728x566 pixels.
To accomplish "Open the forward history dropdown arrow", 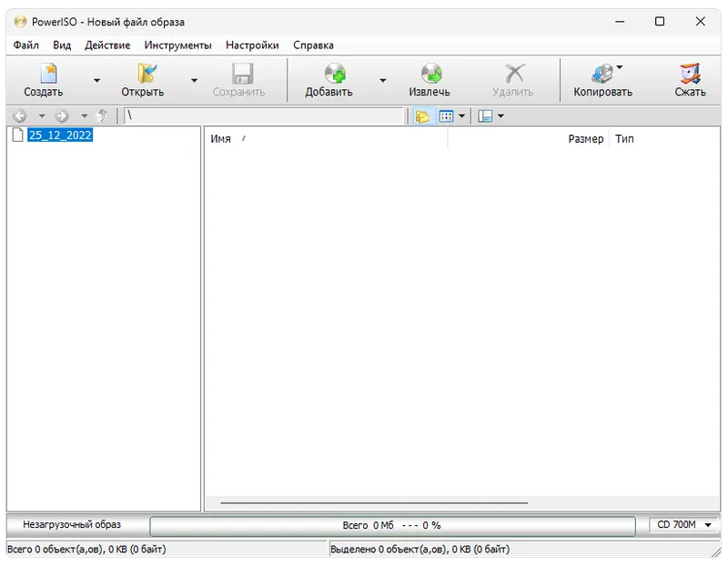I will point(84,116).
